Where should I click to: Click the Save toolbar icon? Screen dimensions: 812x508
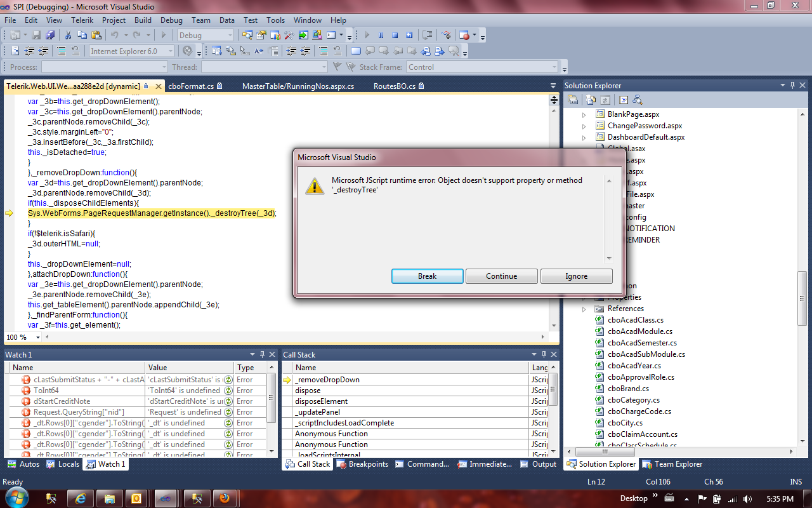[36, 35]
